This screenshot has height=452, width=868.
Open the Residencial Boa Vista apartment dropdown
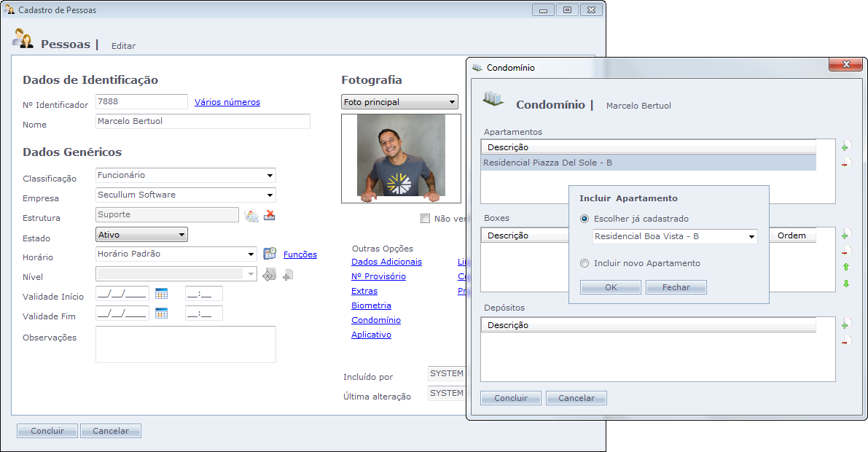pyautogui.click(x=751, y=237)
